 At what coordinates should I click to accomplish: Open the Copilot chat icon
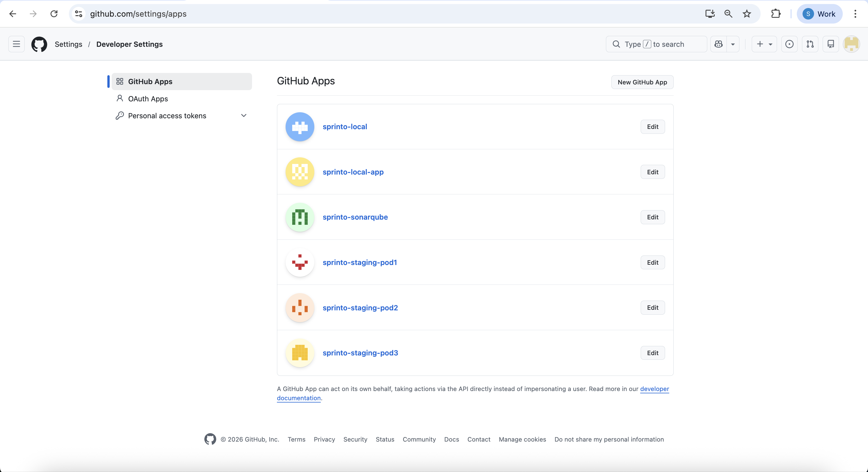point(718,44)
